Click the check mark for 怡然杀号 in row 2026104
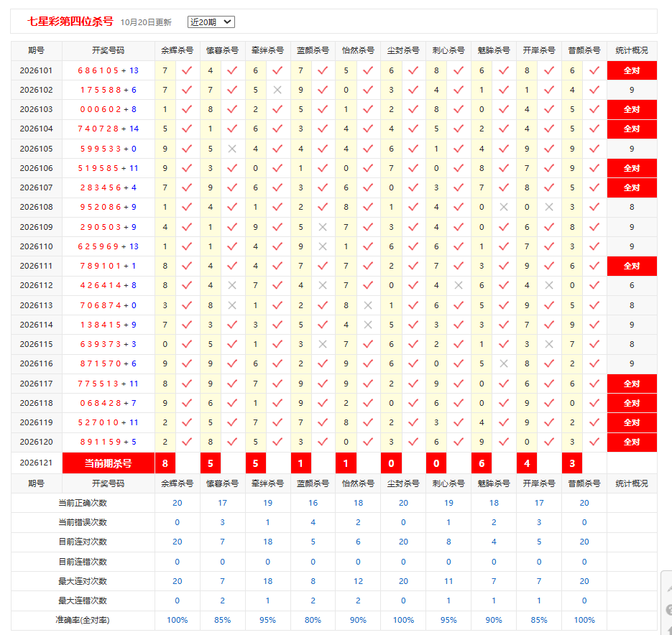672x635 pixels. (x=368, y=129)
